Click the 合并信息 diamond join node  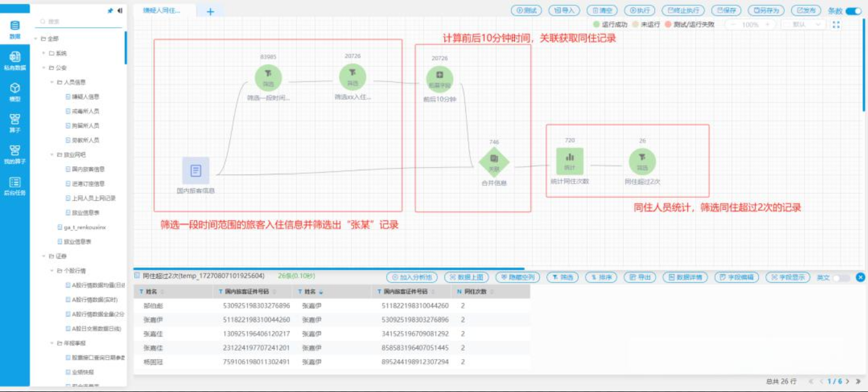point(494,163)
